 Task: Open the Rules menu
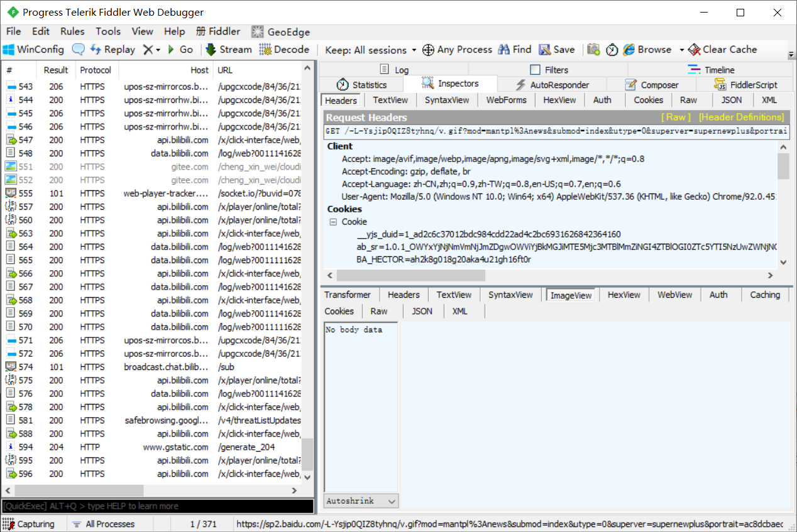point(72,31)
